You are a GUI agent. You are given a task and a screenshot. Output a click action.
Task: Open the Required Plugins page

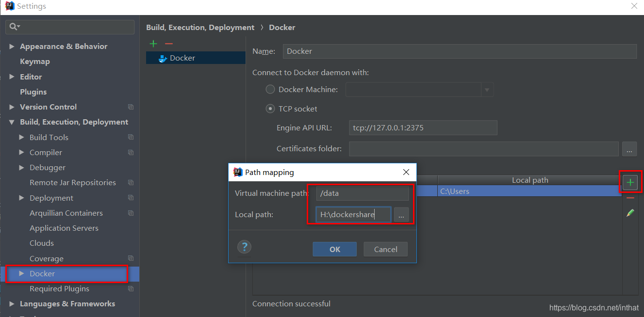(60, 288)
